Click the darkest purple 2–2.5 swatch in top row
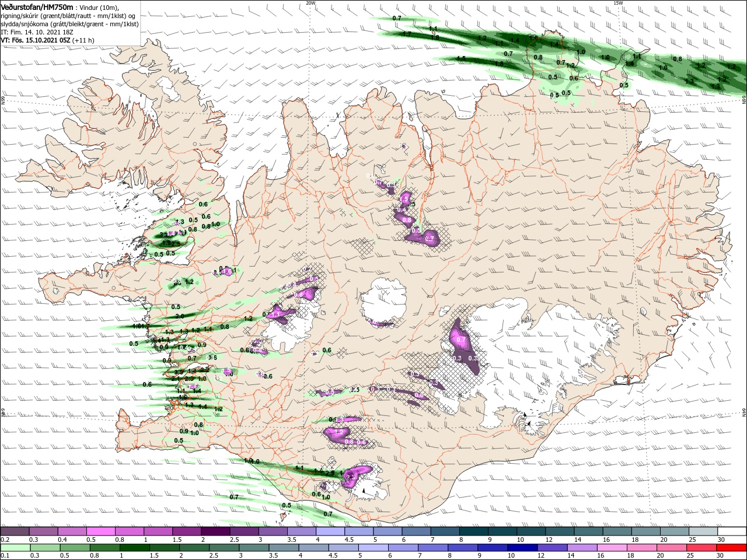Screen dimensions: 747x560 (x=215, y=531)
